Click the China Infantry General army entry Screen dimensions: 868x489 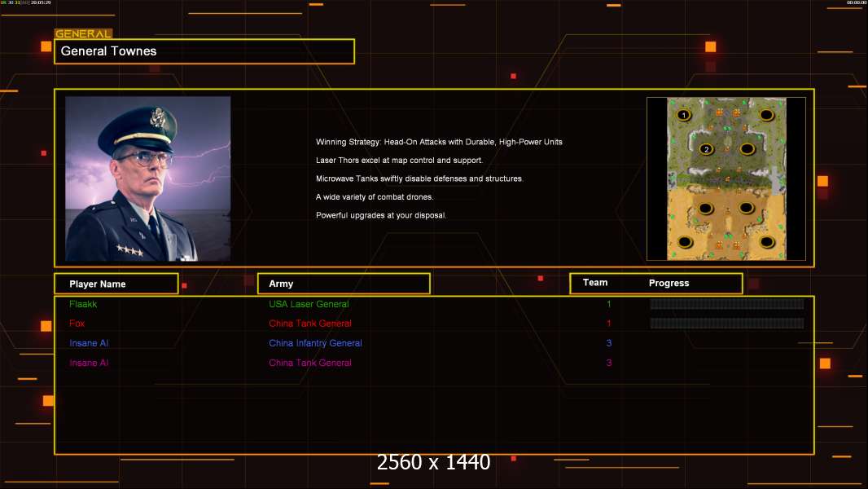pyautogui.click(x=316, y=343)
